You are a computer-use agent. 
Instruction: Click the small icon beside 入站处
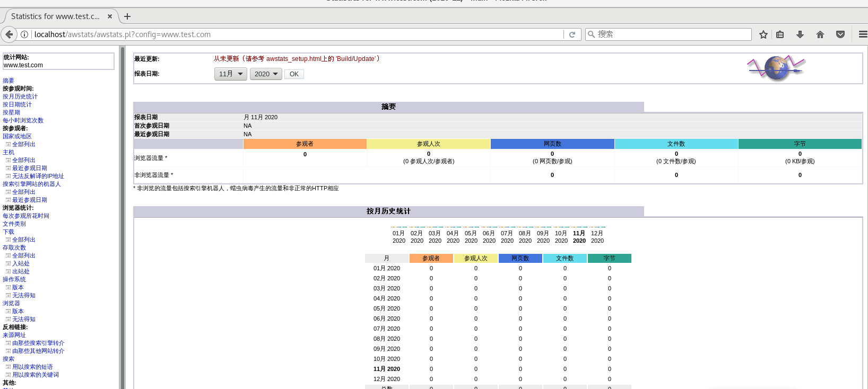point(8,263)
